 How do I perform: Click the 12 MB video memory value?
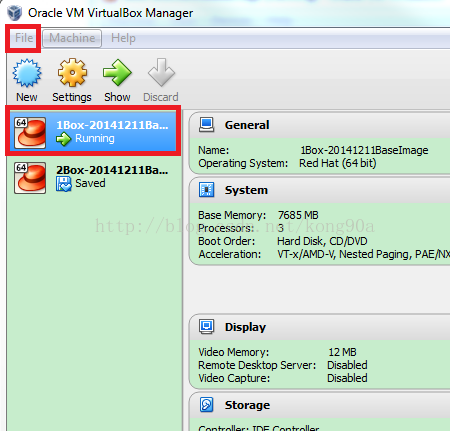click(342, 352)
